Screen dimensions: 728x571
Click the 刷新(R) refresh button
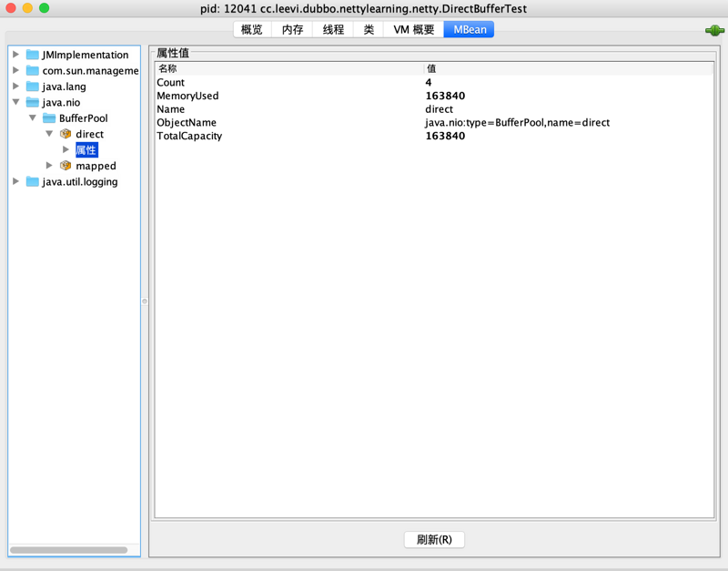pyautogui.click(x=434, y=539)
